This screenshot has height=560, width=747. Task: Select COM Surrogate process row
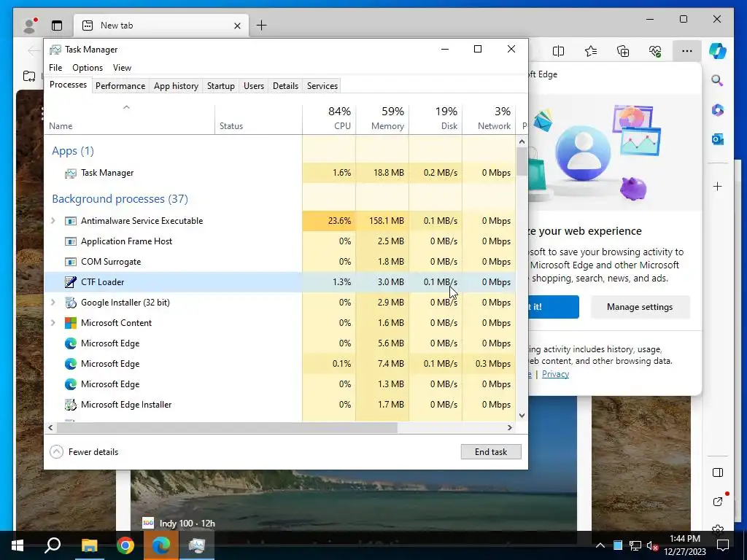coord(280,262)
